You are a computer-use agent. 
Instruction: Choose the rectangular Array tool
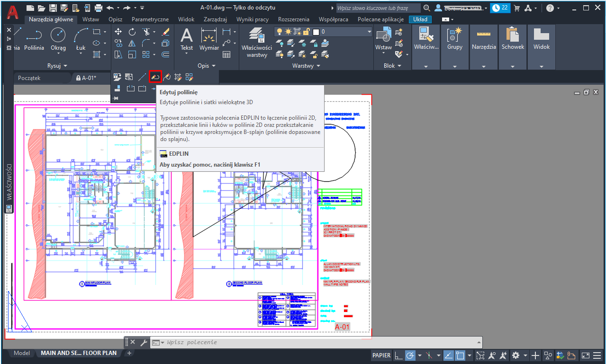point(145,54)
